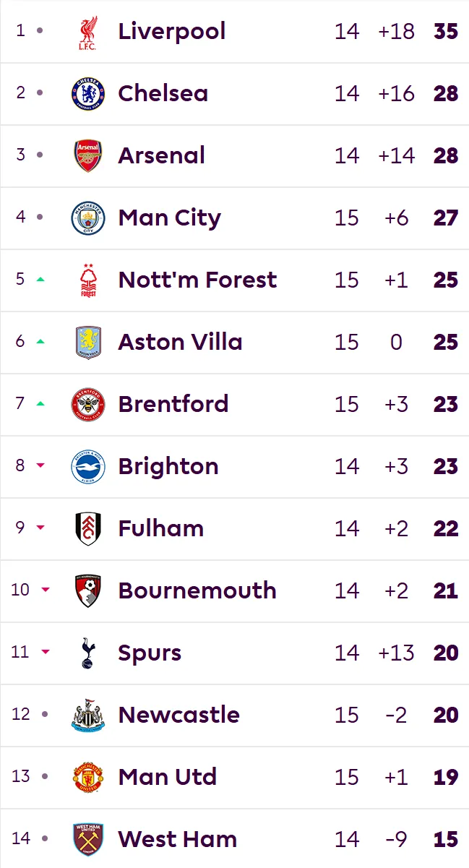This screenshot has width=469, height=868.
Task: Click the Man Utd badge
Action: tap(88, 778)
